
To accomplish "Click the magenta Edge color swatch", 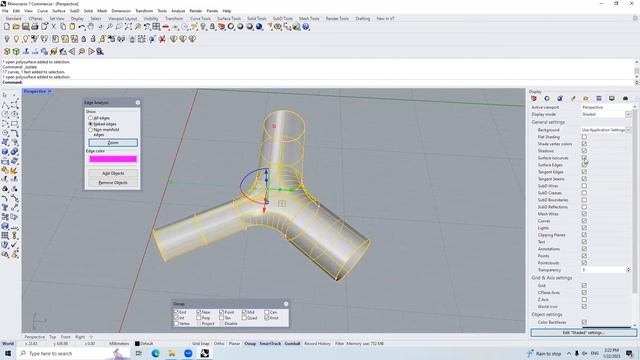I will click(113, 159).
